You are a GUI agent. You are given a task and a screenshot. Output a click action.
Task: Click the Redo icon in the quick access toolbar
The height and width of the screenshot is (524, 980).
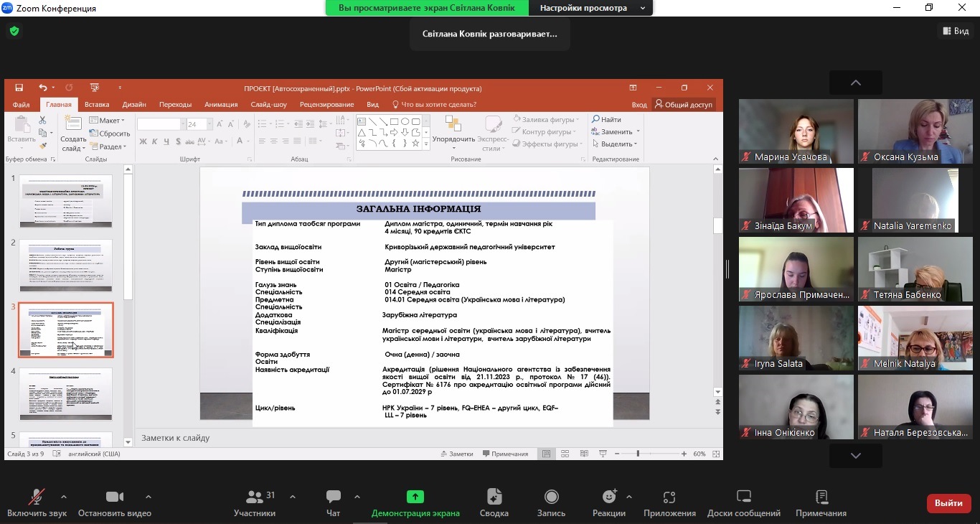[x=69, y=88]
